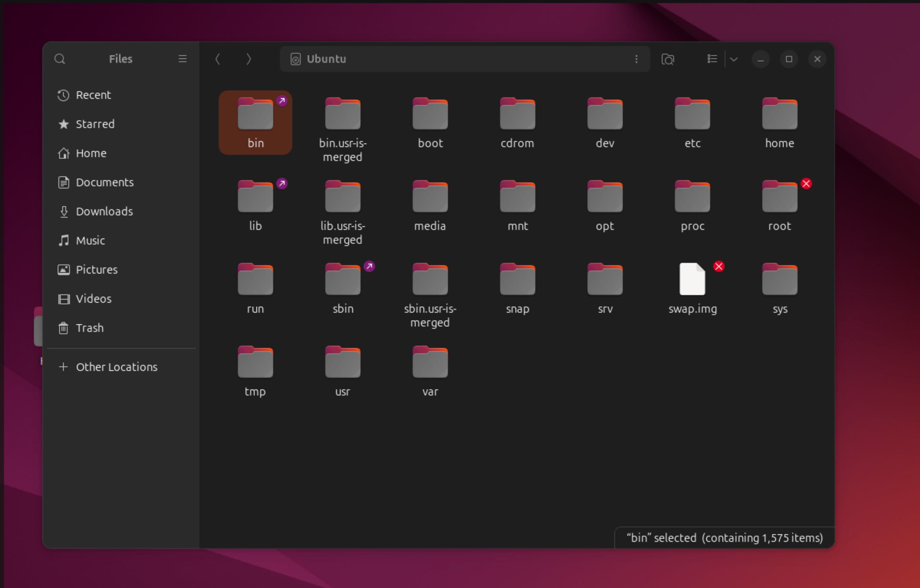Click the Ubuntu path bar location
920x588 pixels.
click(x=326, y=59)
